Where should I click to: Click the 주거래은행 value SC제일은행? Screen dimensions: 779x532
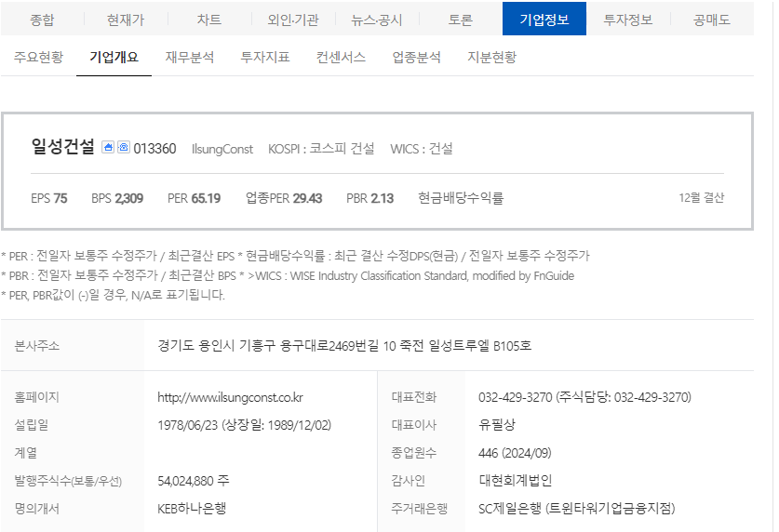[509, 509]
